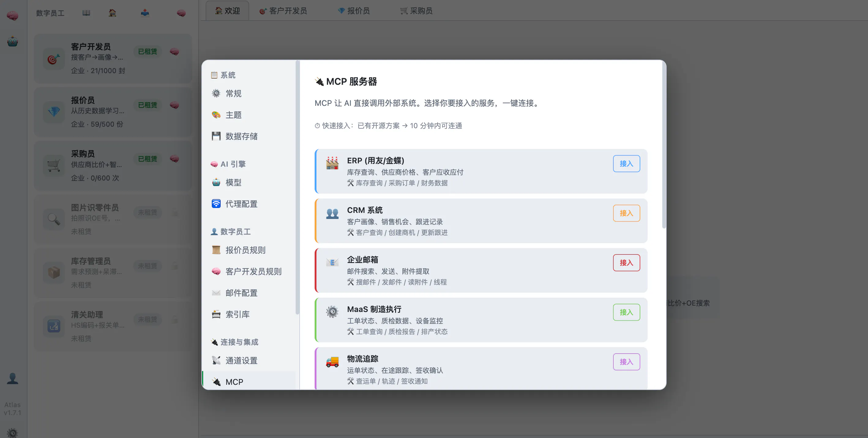
Task: Open 数据存储 settings section
Action: pos(249,136)
